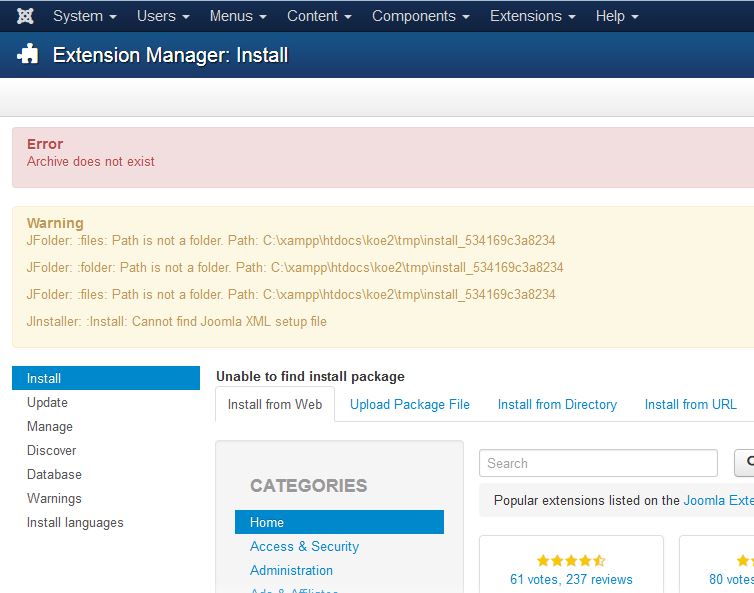Open the Extensions menu
This screenshot has height=593, width=754.
pyautogui.click(x=532, y=16)
